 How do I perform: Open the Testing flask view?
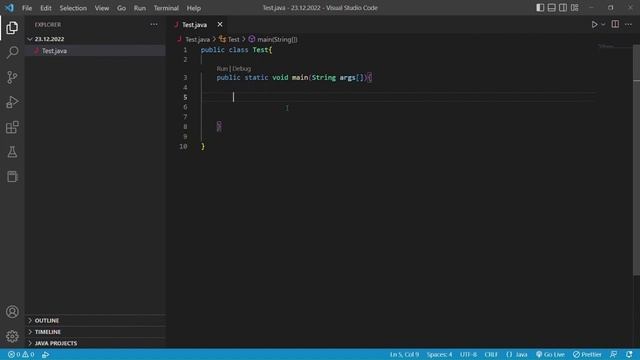[x=12, y=152]
